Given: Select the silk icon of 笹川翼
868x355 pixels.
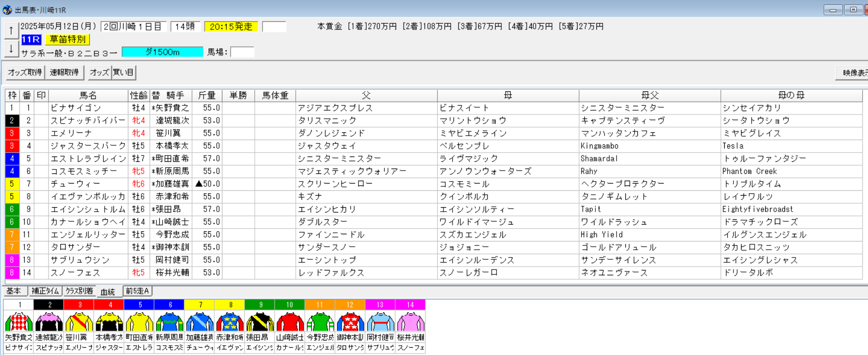Looking at the screenshot, I should (x=79, y=322).
